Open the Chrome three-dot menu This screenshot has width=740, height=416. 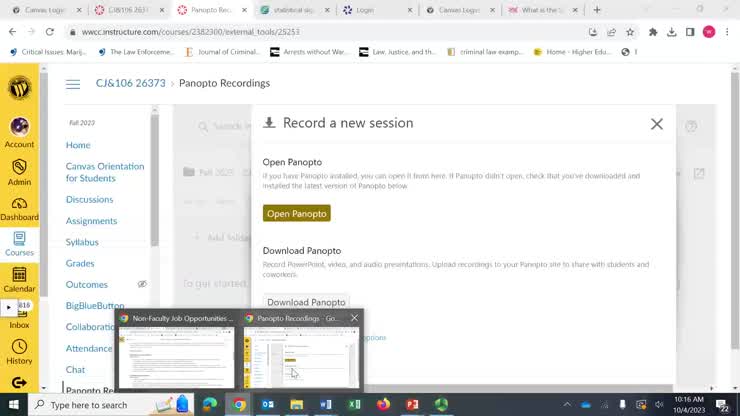coord(727,32)
